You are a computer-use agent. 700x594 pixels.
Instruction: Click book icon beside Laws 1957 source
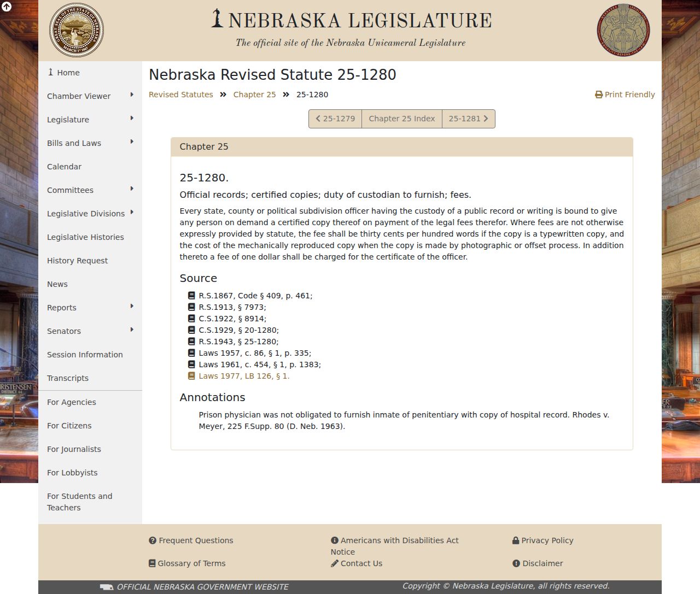(191, 352)
